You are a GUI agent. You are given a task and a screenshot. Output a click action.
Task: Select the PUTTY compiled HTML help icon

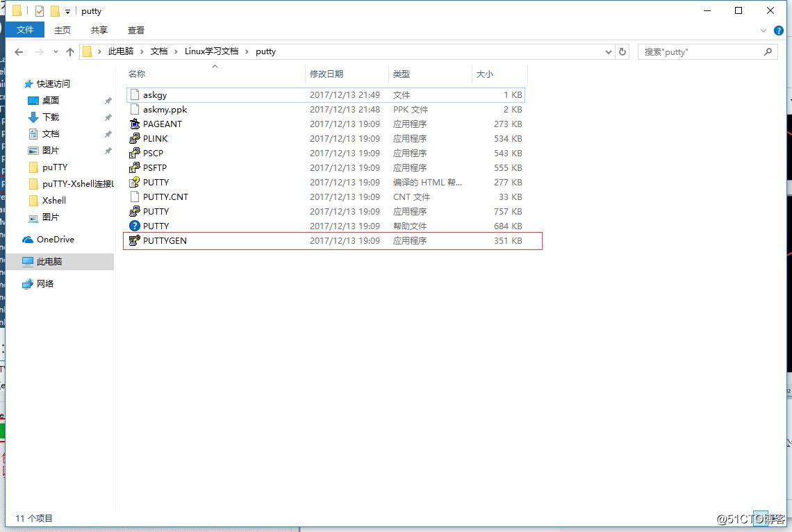tap(134, 183)
